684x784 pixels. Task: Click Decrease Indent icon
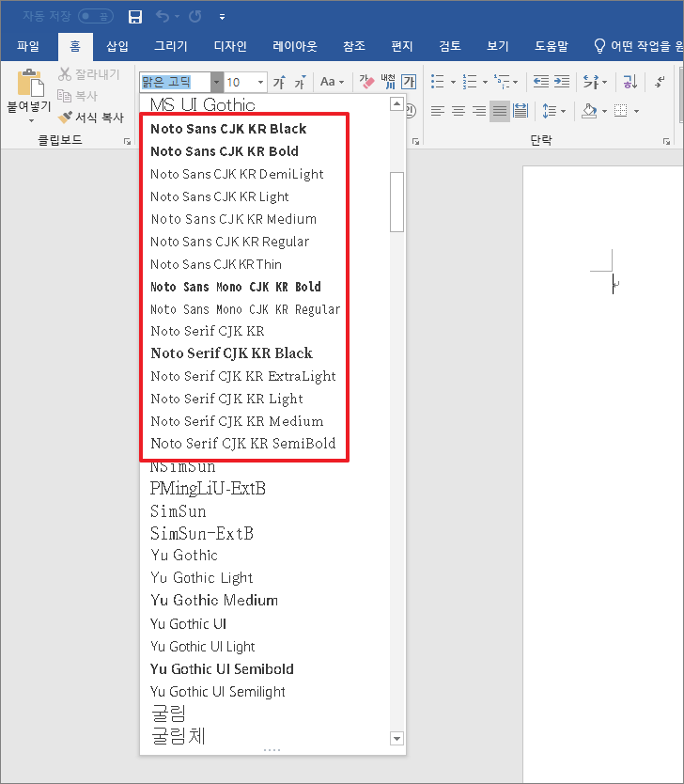(x=540, y=82)
